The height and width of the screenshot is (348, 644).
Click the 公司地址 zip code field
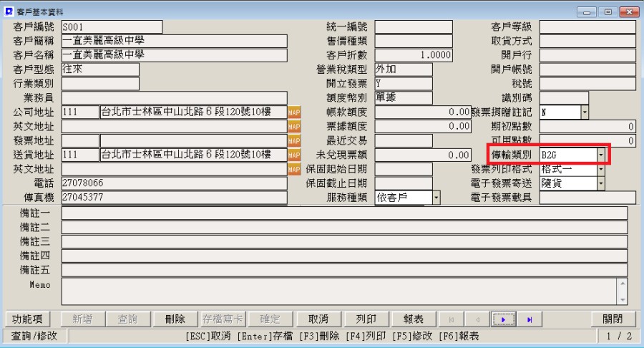pos(80,112)
